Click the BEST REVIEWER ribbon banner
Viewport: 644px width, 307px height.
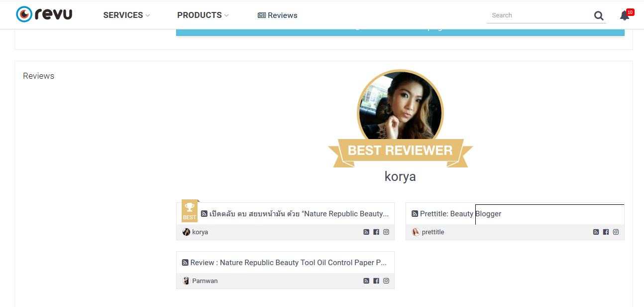point(400,152)
